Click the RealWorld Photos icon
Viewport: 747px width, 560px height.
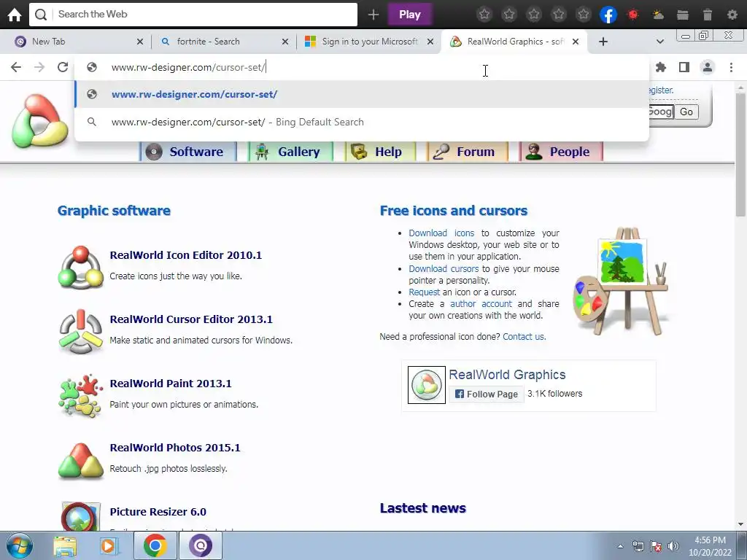coord(81,460)
